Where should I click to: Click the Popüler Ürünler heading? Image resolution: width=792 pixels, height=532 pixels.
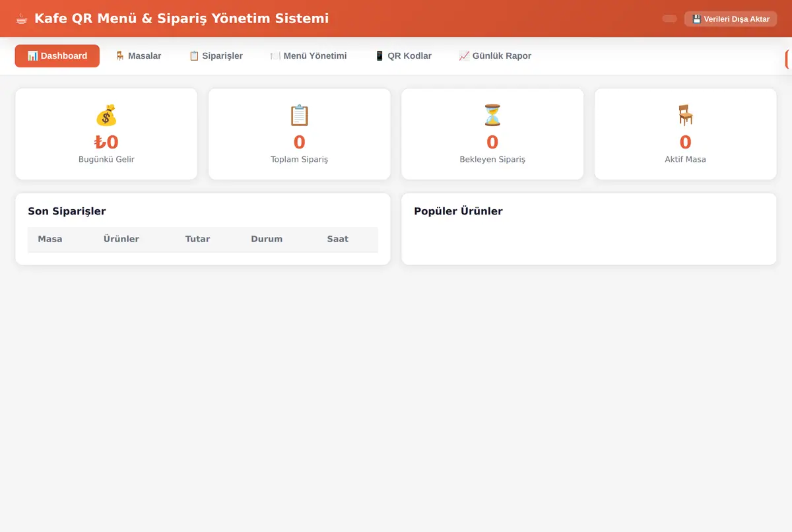pyautogui.click(x=458, y=211)
